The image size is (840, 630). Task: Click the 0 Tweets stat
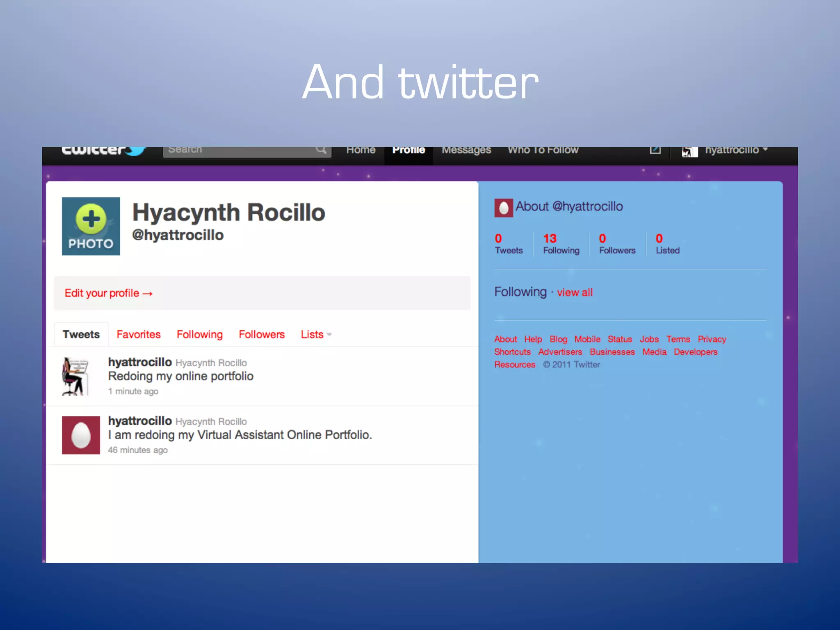point(509,244)
